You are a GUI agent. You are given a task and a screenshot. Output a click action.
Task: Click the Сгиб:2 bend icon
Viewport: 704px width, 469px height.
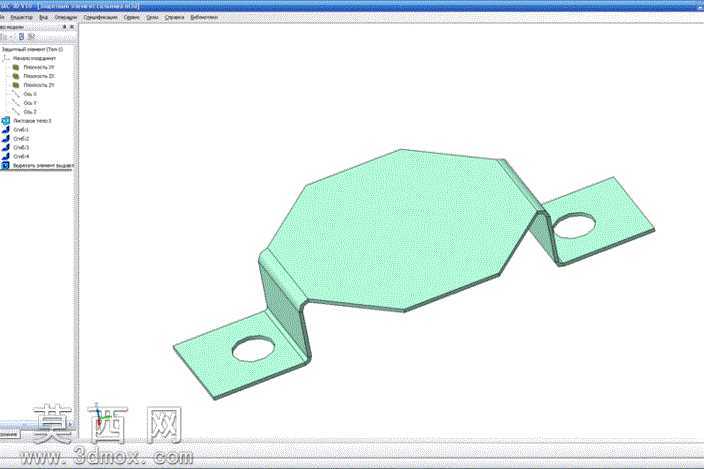[x=6, y=139]
